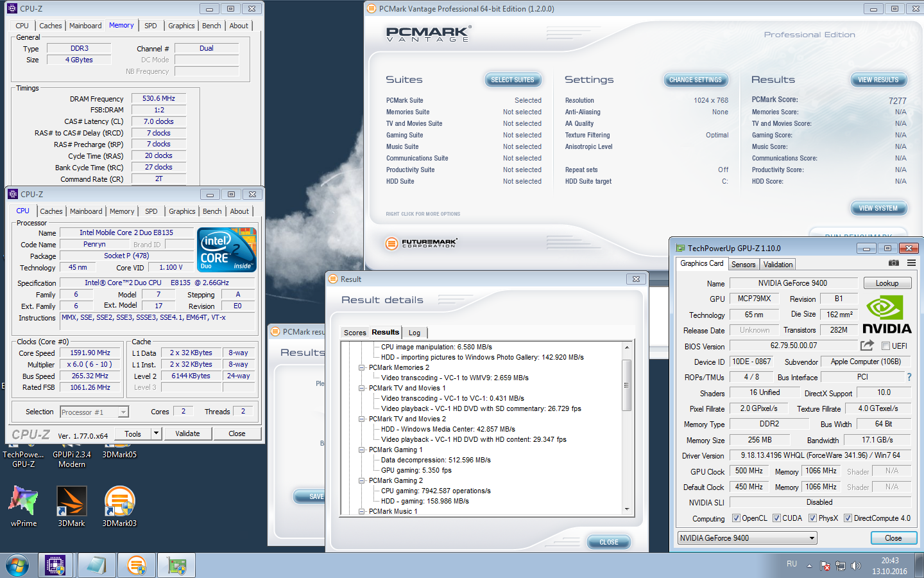Open the Scores tab in Result dialog
Viewport: 924px width, 578px height.
click(x=355, y=333)
